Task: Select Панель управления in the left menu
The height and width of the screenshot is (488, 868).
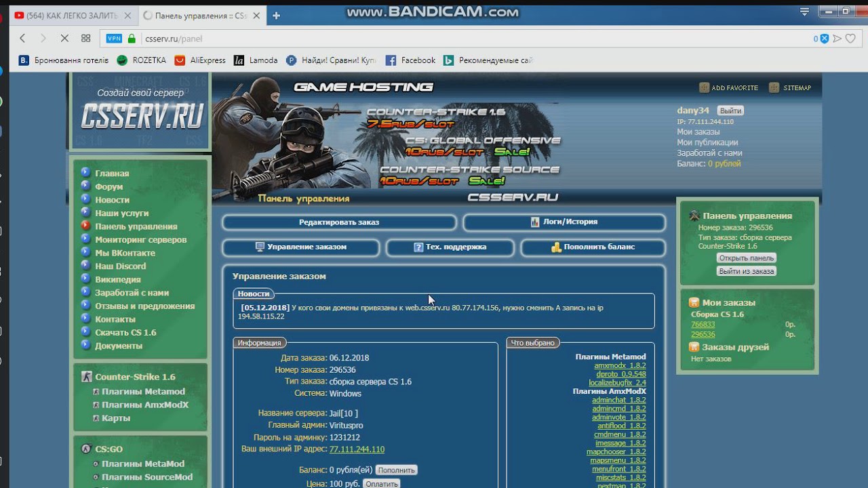Action: (x=136, y=226)
